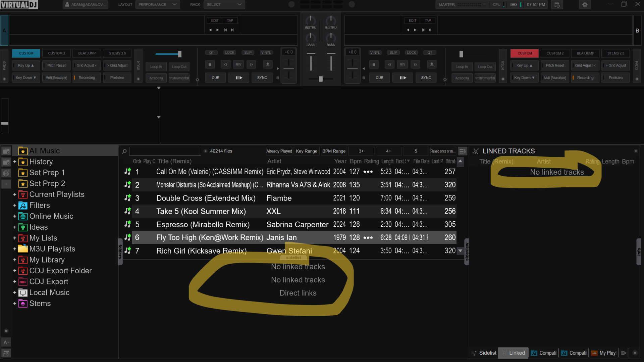
Task: Click deck A Loop In button
Action: (156, 66)
